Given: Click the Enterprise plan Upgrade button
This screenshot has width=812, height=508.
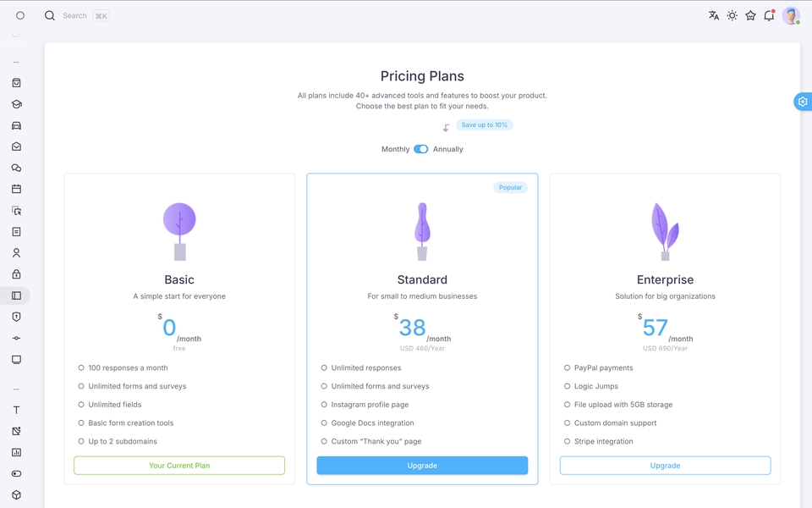Looking at the screenshot, I should coord(665,466).
